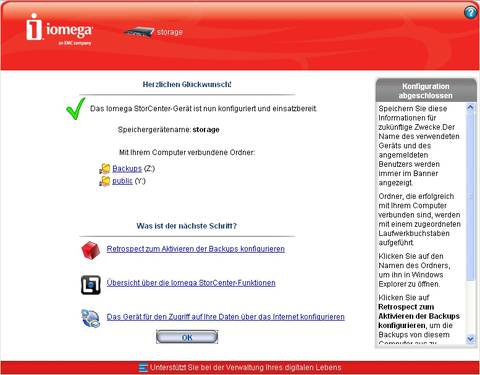Click the icon in the bottom footer bar
480x375 pixels.
tap(143, 367)
